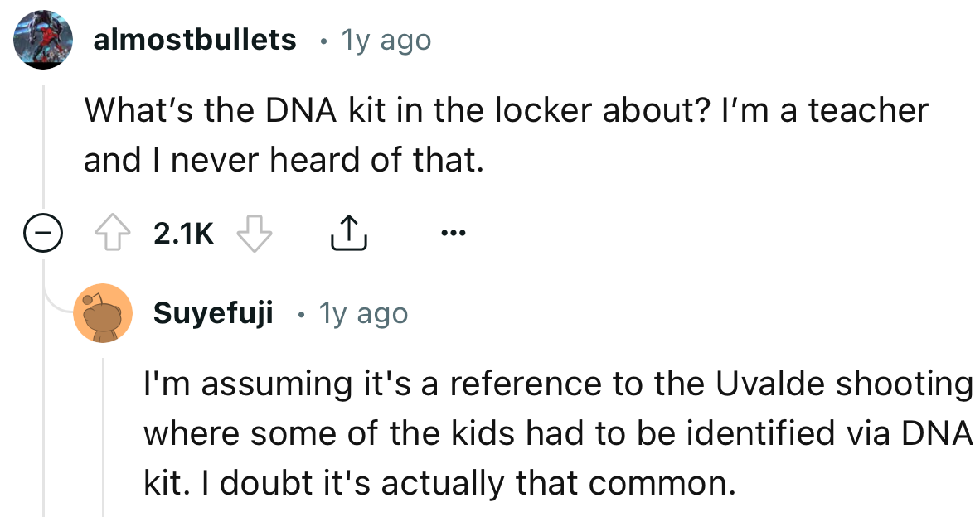980x517 pixels.
Task: Click Suyefuji's reply about the Uvalde shooting
Action: pos(555,432)
